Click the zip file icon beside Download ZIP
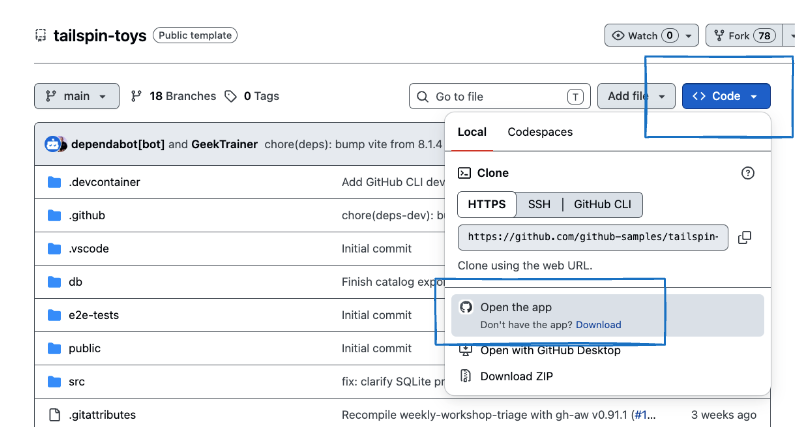The width and height of the screenshot is (805, 437). click(x=465, y=376)
